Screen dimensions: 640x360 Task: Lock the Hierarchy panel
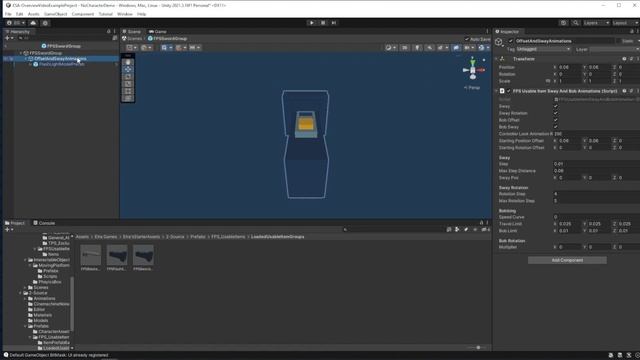[109, 31]
